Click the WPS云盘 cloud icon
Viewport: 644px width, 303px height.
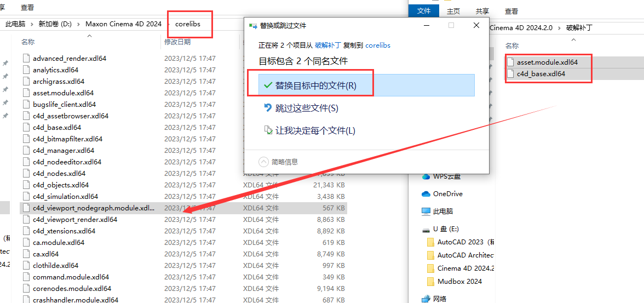click(426, 176)
